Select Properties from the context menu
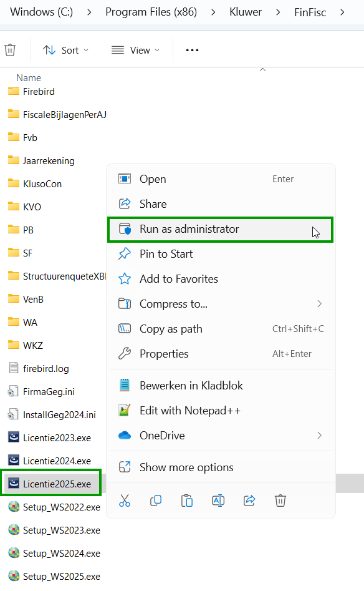This screenshot has width=364, height=591. [x=221, y=354]
